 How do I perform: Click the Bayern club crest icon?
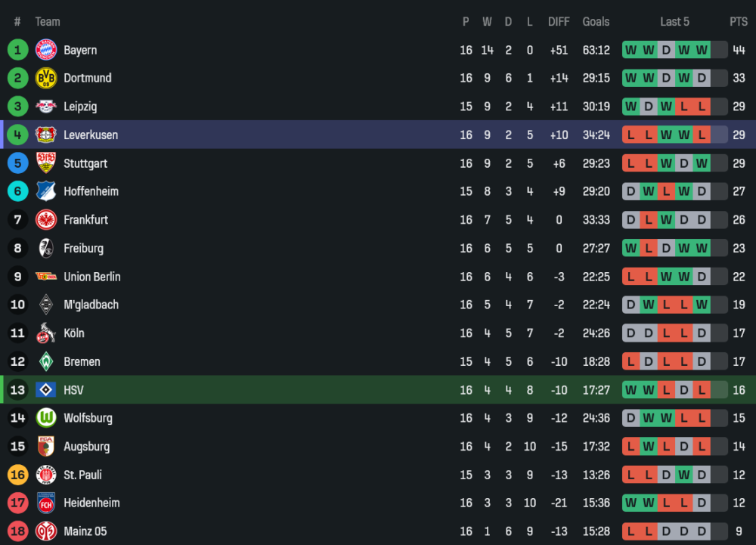click(46, 50)
